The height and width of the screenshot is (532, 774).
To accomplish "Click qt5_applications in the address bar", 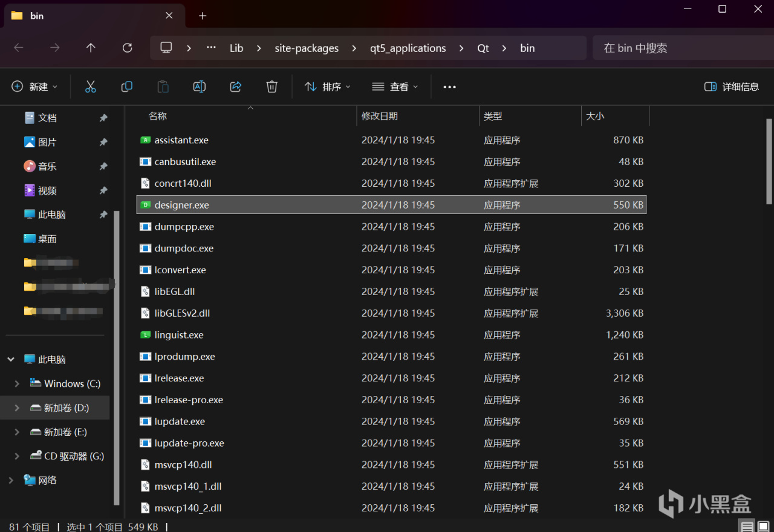I will tap(408, 48).
